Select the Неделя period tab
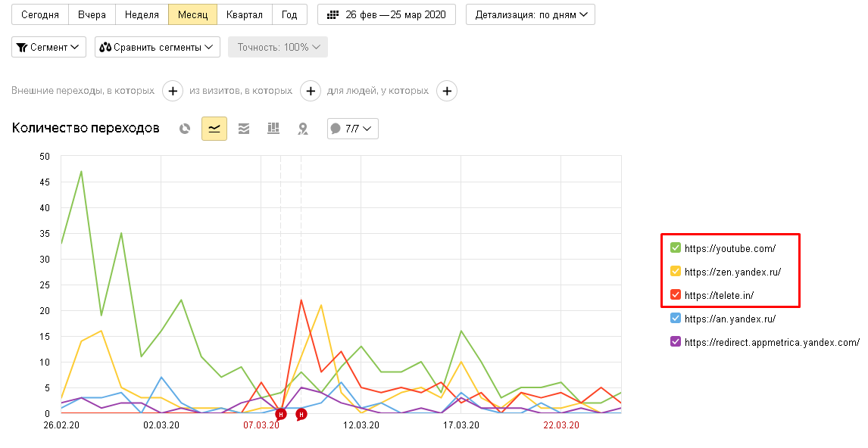The image size is (868, 448). 142,15
